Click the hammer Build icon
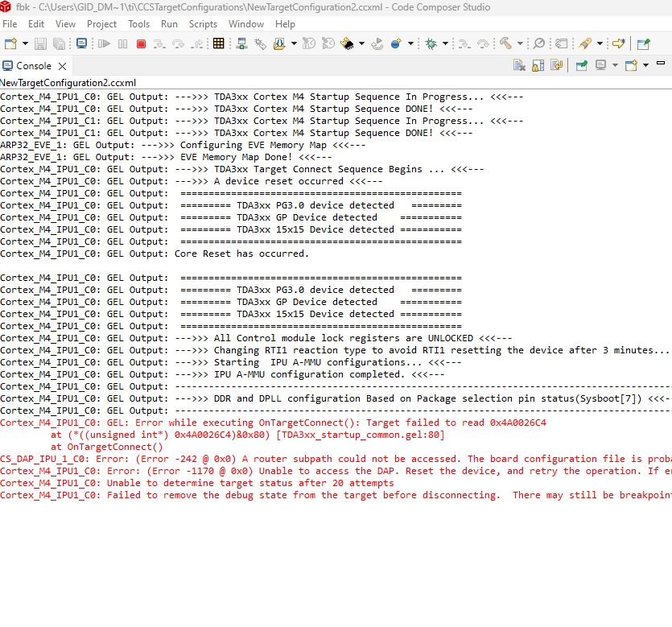The width and height of the screenshot is (672, 627). tap(505, 43)
